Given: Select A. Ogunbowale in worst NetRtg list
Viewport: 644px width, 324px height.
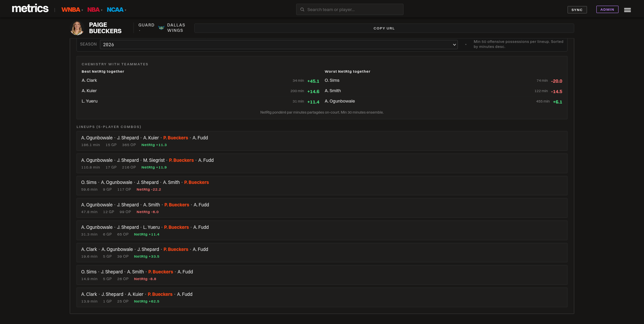Looking at the screenshot, I should pos(340,101).
